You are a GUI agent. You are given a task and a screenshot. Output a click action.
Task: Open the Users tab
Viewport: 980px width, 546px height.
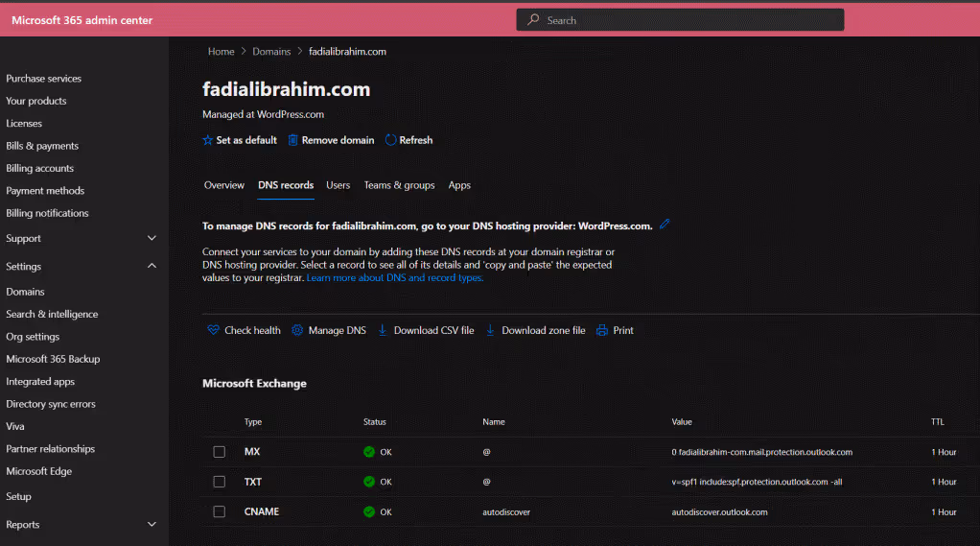(x=338, y=185)
